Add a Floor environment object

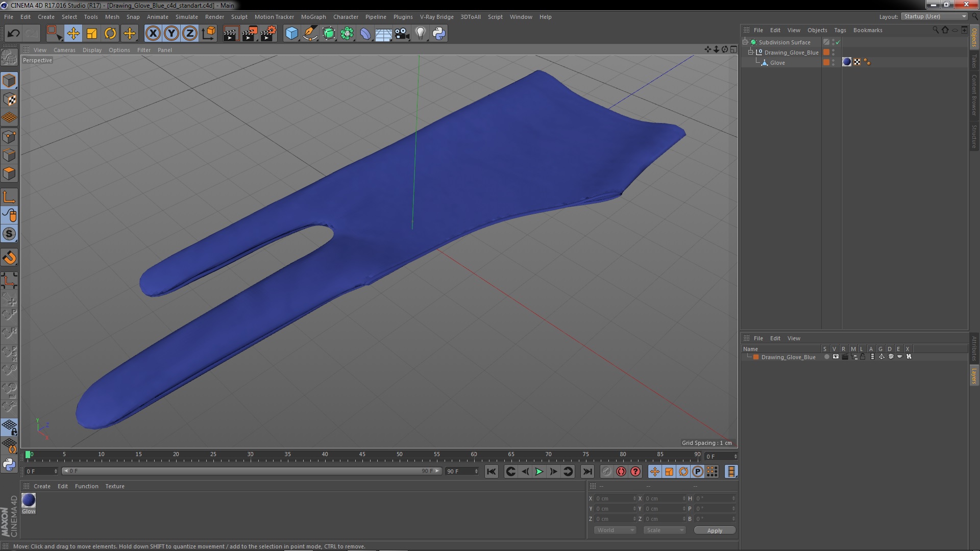click(x=383, y=34)
